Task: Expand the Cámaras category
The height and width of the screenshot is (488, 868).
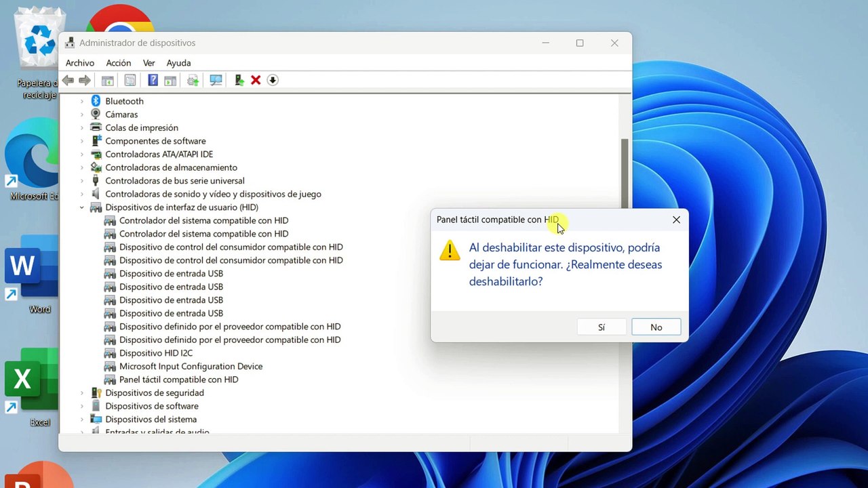Action: tap(82, 115)
